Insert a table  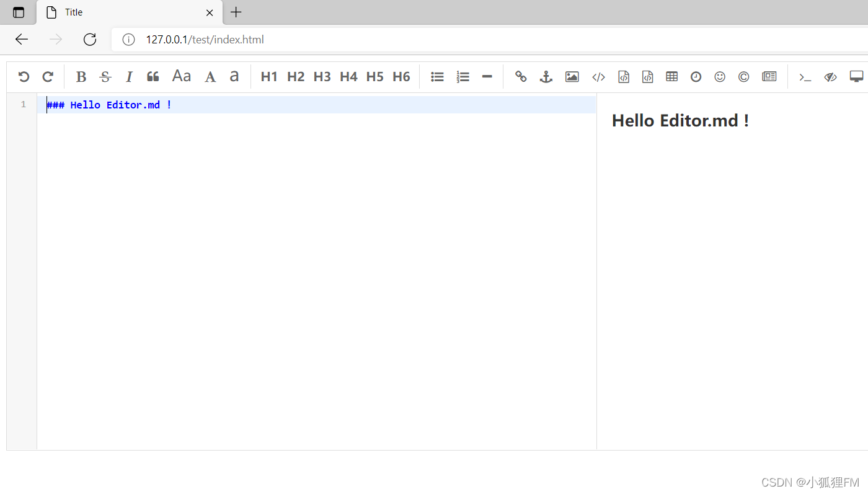point(671,76)
